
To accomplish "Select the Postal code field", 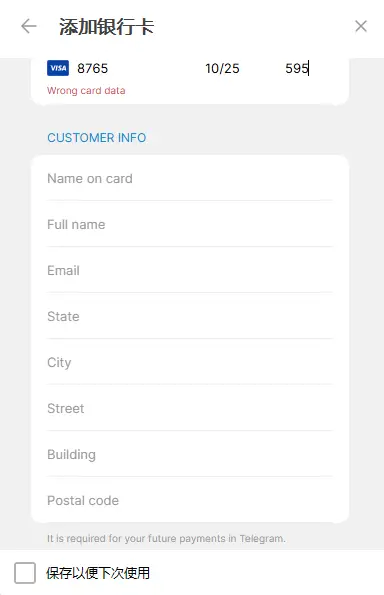I will tap(190, 500).
